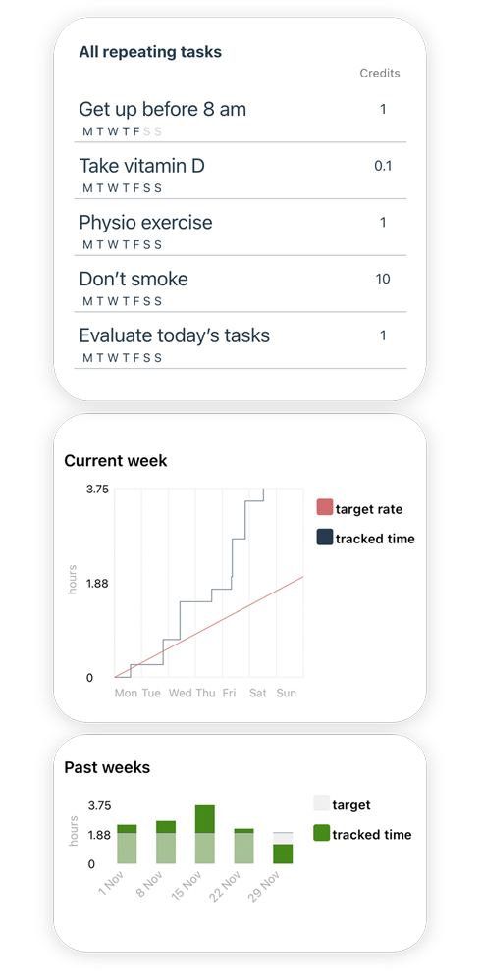The image size is (482, 980).
Task: Click the credits value 0.1 for vitamin D
Action: [x=383, y=166]
